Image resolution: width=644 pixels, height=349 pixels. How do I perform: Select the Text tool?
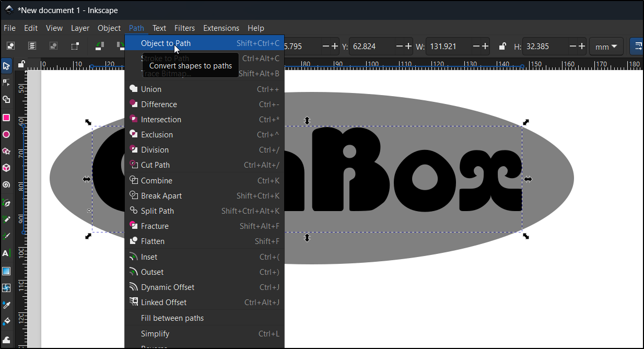[x=6, y=253]
